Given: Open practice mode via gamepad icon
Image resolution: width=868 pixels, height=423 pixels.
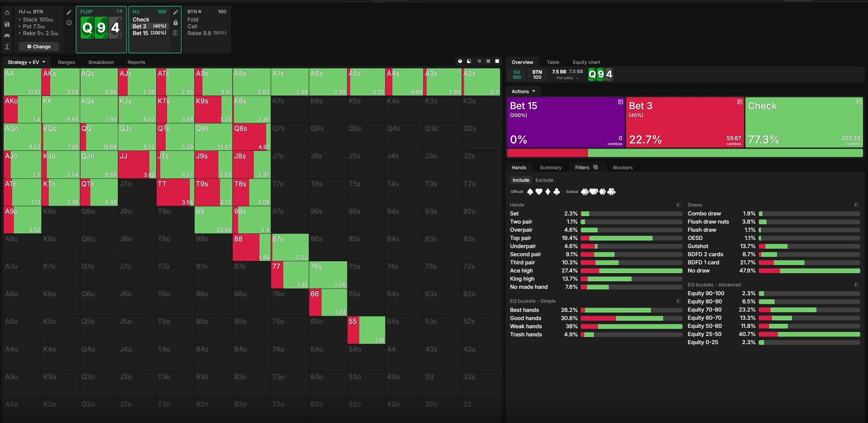Looking at the screenshot, I should (7, 35).
